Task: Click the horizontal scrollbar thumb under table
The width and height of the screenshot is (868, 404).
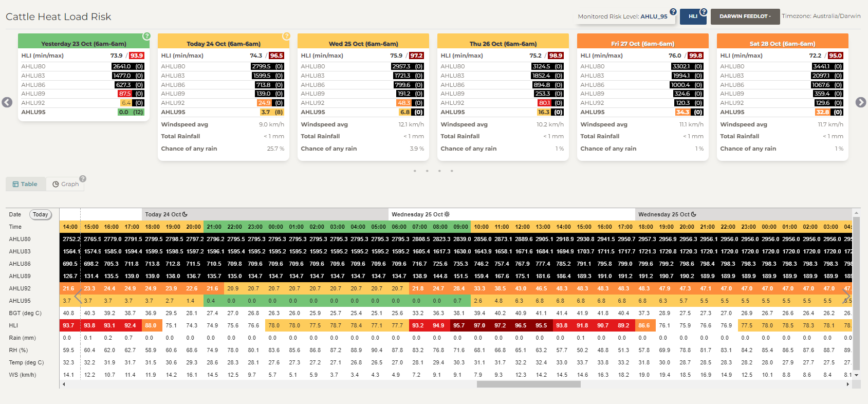Action: [528, 384]
